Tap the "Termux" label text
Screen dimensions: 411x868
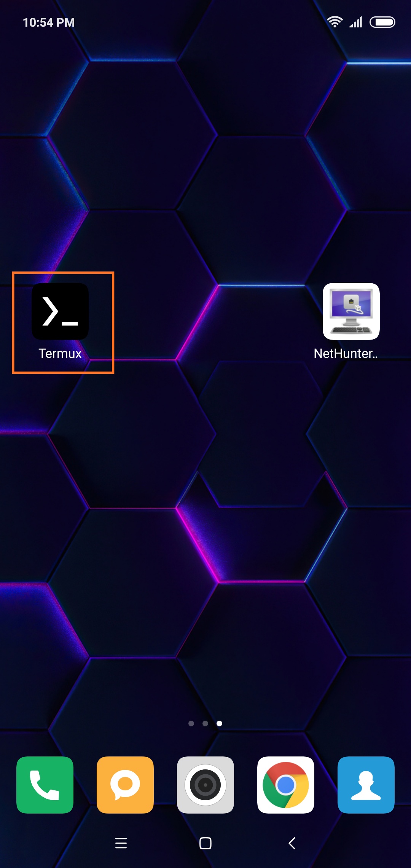coord(60,354)
